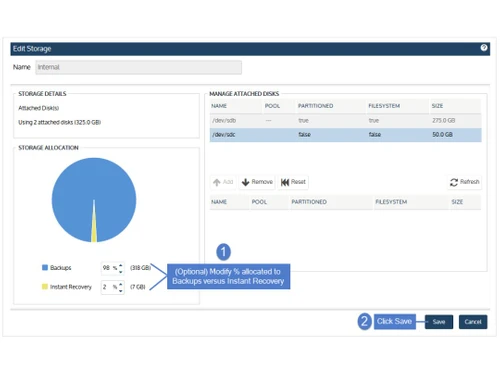500x375 pixels.
Task: Click the SIZE header in lower disks table
Action: tap(457, 202)
